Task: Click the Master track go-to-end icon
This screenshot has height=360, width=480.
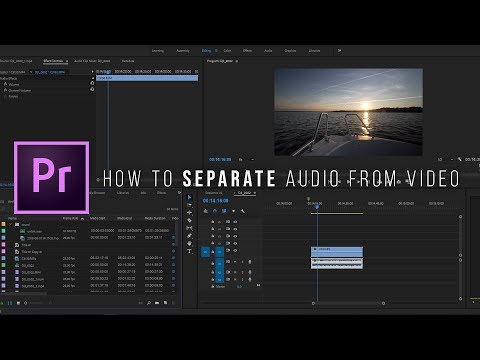Action: 258,285
